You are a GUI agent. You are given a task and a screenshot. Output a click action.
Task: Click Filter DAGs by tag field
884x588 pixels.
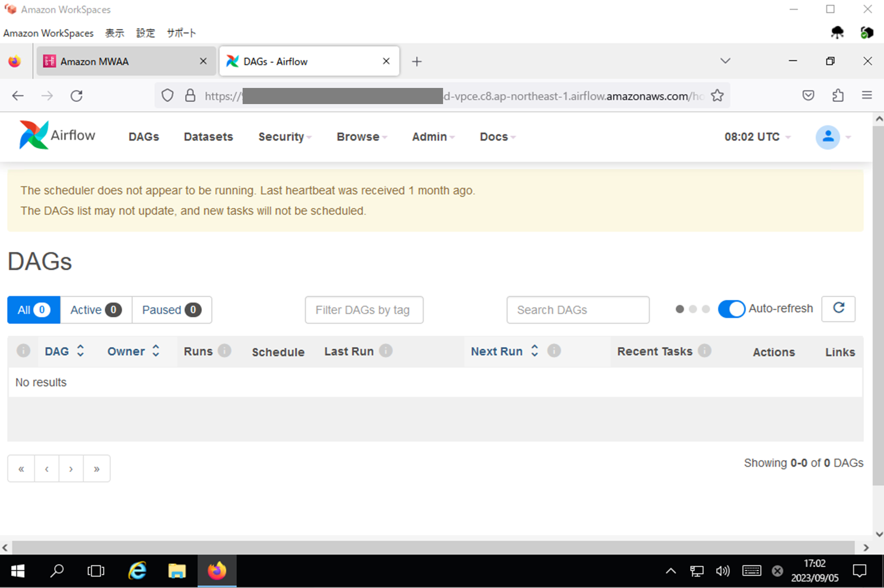364,310
